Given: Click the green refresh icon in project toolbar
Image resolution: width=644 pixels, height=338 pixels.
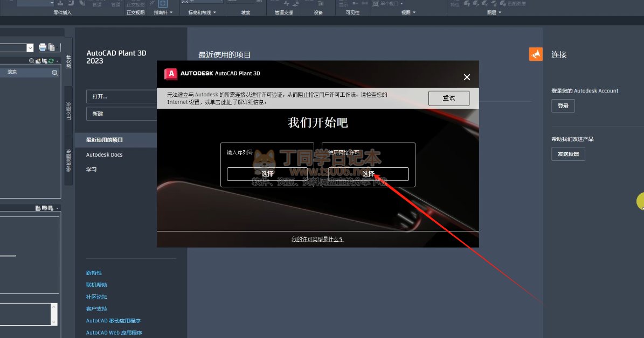Looking at the screenshot, I should [51, 61].
